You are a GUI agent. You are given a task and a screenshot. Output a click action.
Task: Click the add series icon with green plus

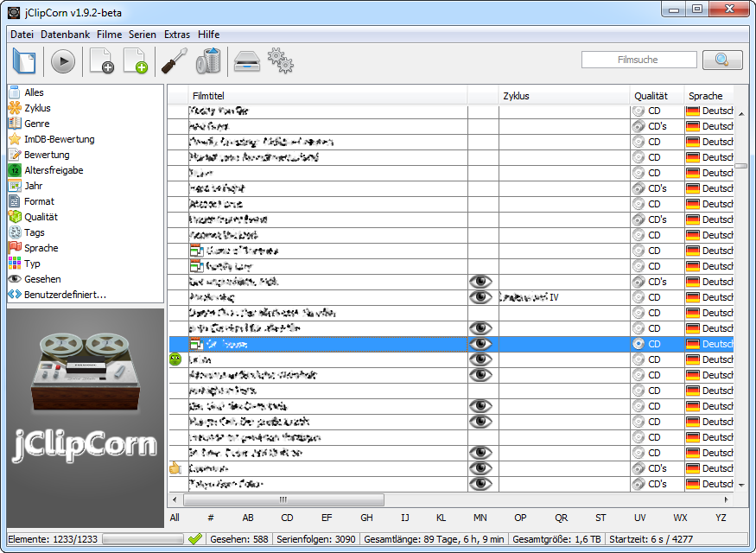pos(136,61)
